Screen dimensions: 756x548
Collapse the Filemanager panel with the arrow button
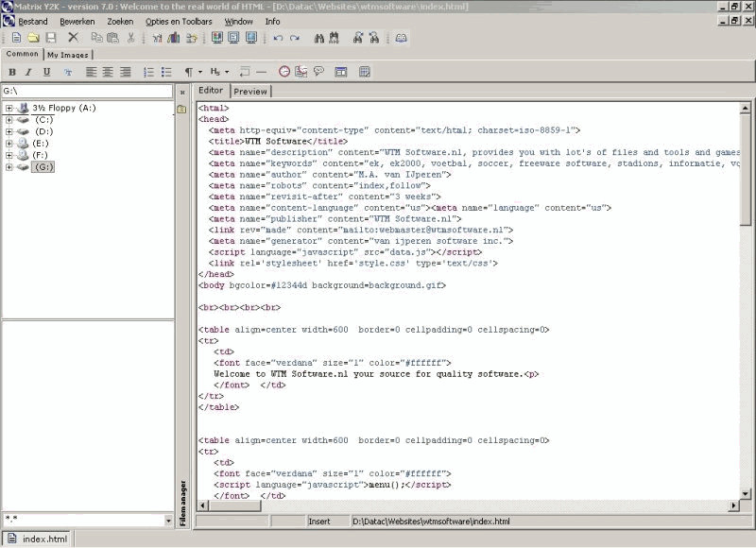tap(182, 92)
